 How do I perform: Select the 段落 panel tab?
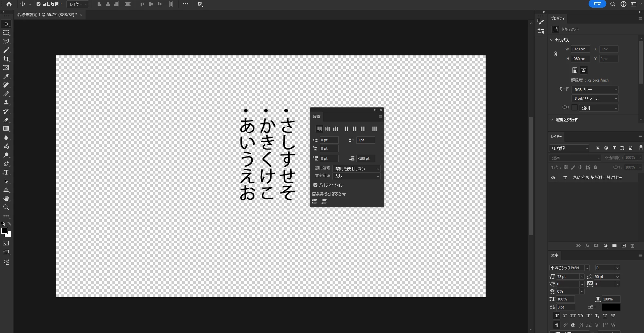tap(317, 116)
